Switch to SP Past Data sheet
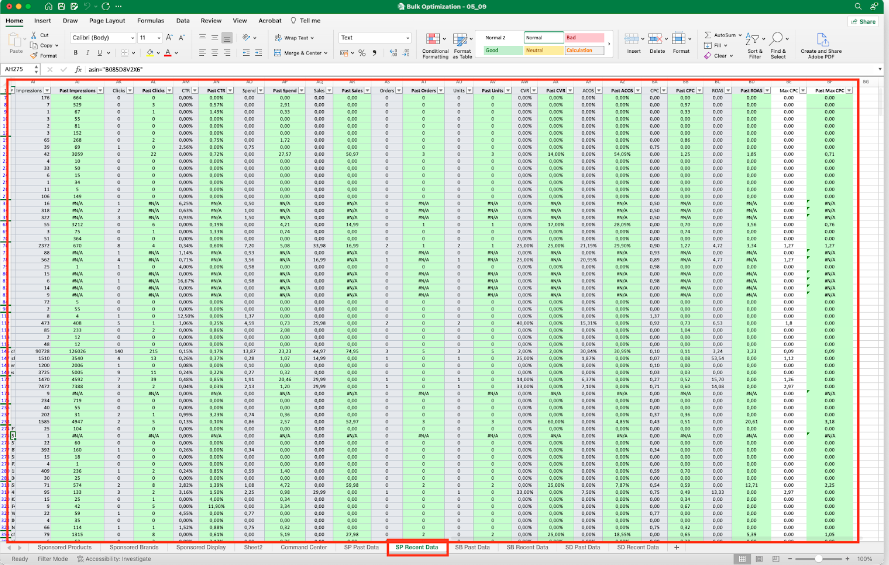Viewport: 889px width, 565px height. click(361, 547)
